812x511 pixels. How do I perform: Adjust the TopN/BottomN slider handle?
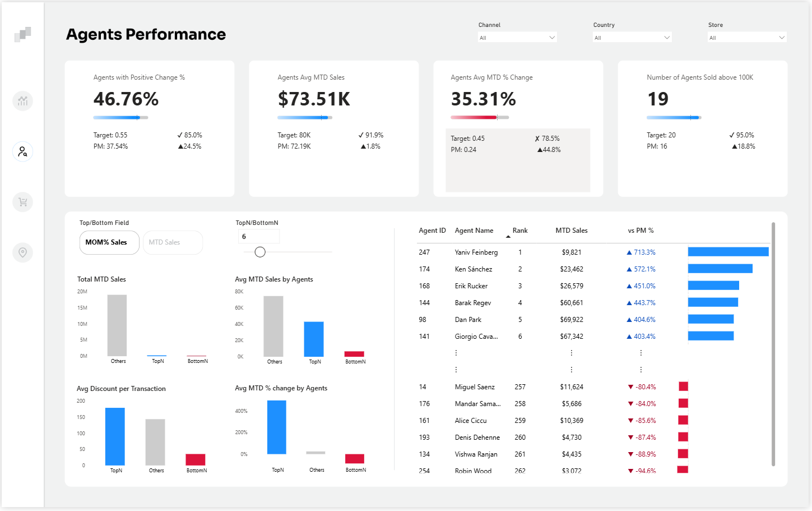coord(260,252)
